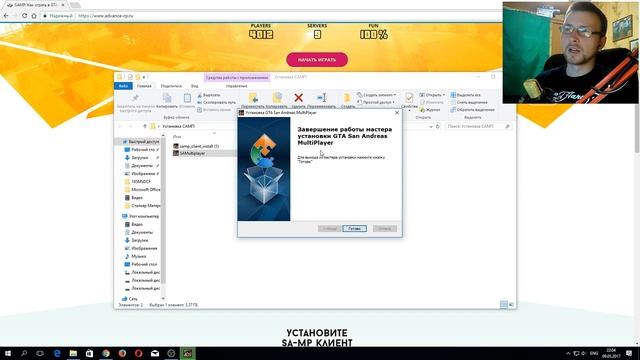640x360 pixels.
Task: Click the Отмена button in installer dialog
Action: (384, 229)
